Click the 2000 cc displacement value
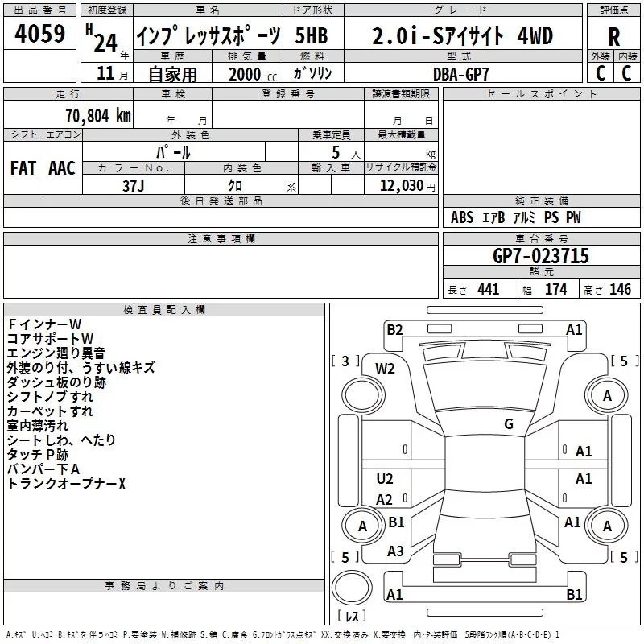644x644 pixels. tap(253, 75)
